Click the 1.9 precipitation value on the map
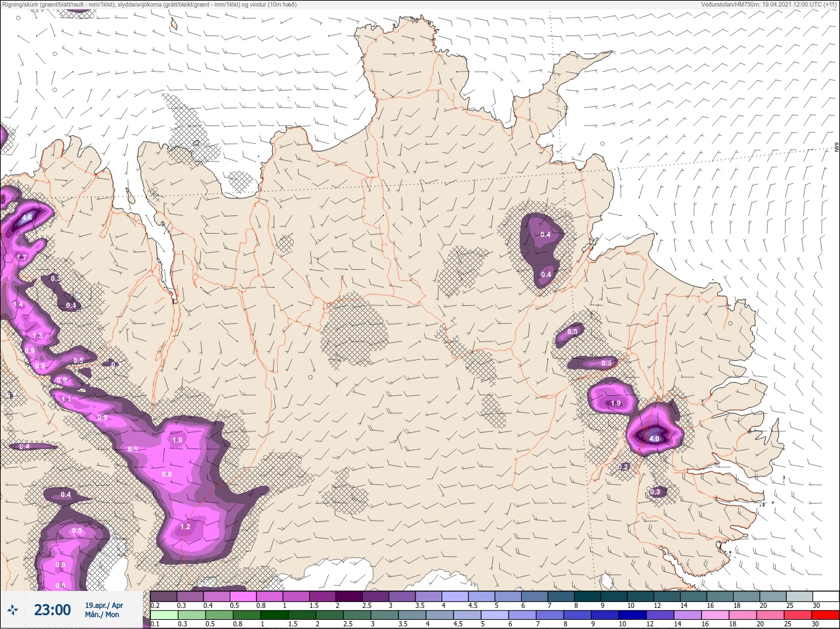This screenshot has width=840, height=629. click(616, 404)
